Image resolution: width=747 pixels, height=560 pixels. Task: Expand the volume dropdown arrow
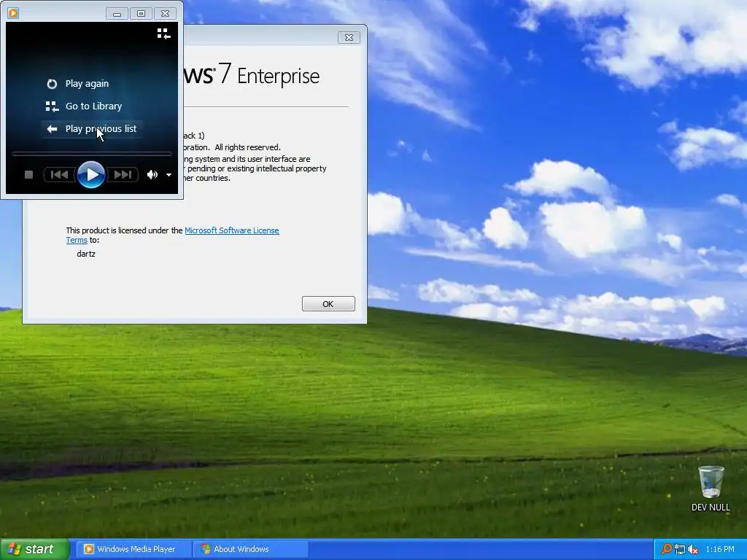169,175
